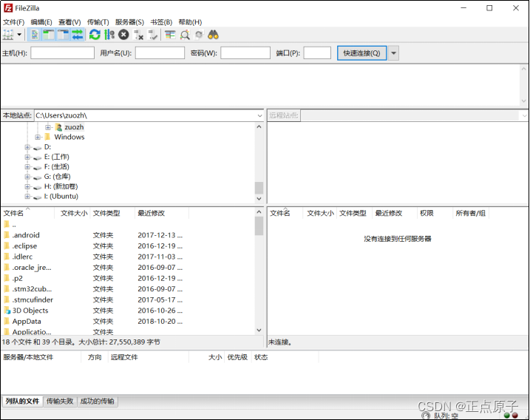The width and height of the screenshot is (530, 420).
Task: Open the 帮助(H) menu
Action: click(x=190, y=22)
